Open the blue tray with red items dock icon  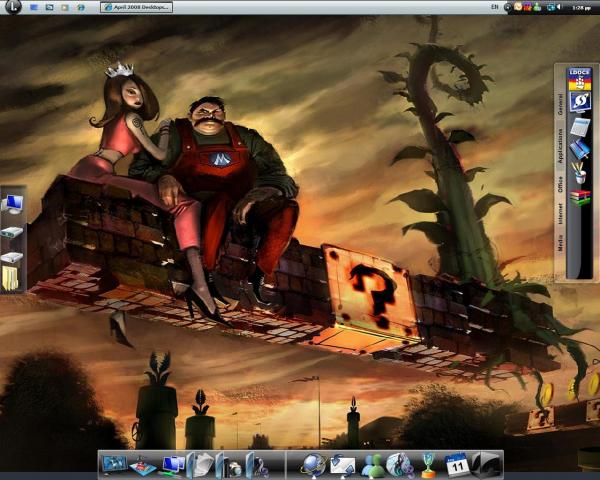142,466
